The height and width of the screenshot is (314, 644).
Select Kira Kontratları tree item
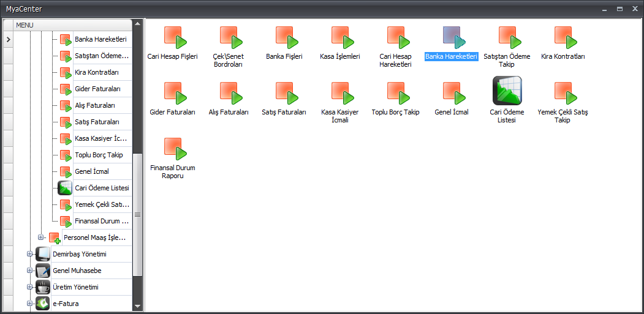tap(97, 72)
